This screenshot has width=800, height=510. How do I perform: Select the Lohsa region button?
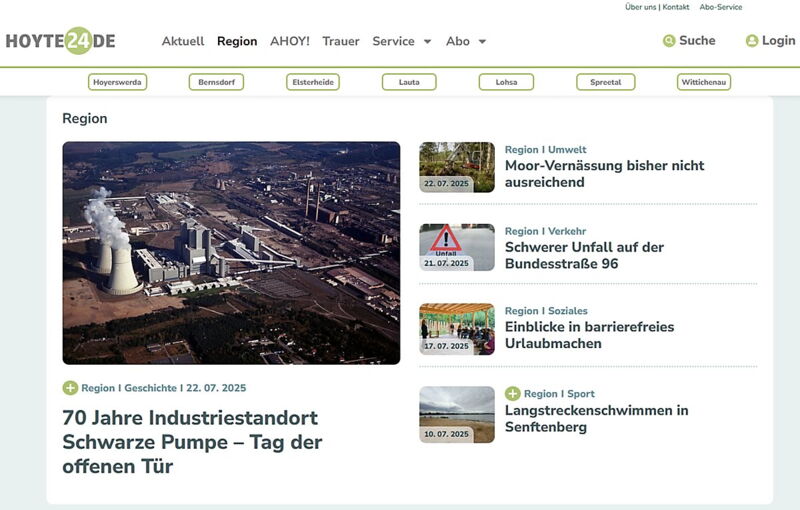[x=506, y=82]
